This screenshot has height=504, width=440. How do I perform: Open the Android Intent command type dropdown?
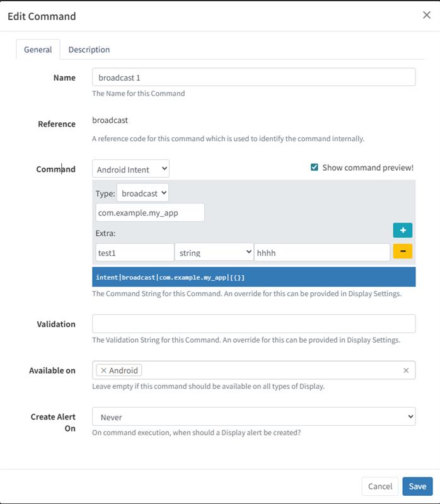tap(130, 168)
